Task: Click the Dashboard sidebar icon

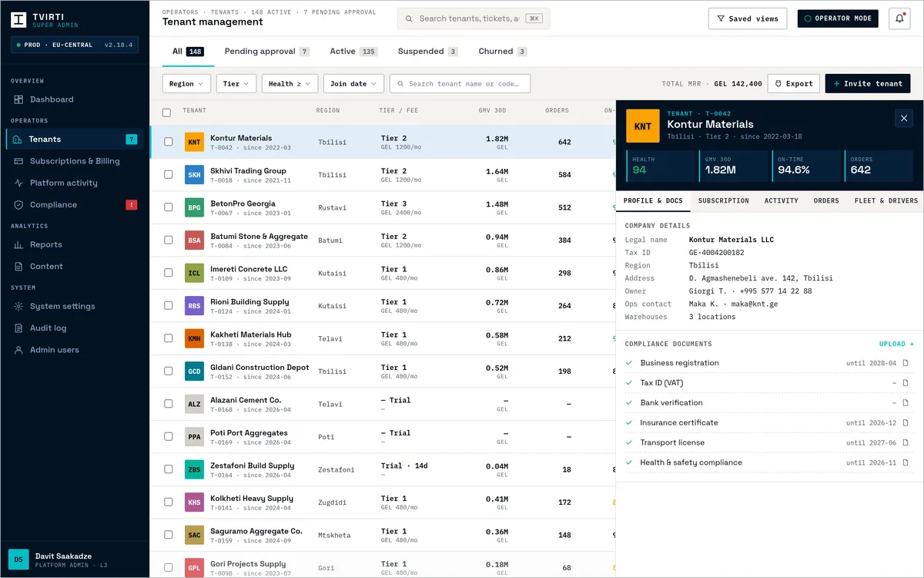Action: 18,99
